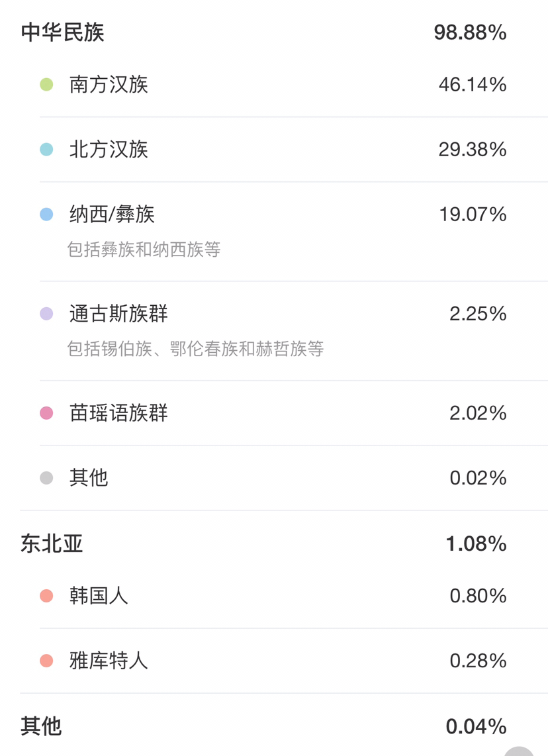Expand the bottom 其他 bold category
This screenshot has width=548, height=756.
41,726
